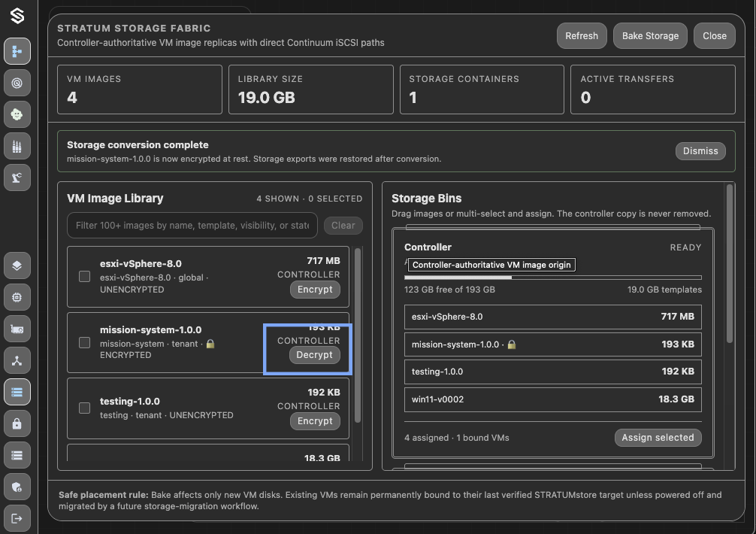
Task: Open the network topology sidebar icon
Action: [17, 360]
